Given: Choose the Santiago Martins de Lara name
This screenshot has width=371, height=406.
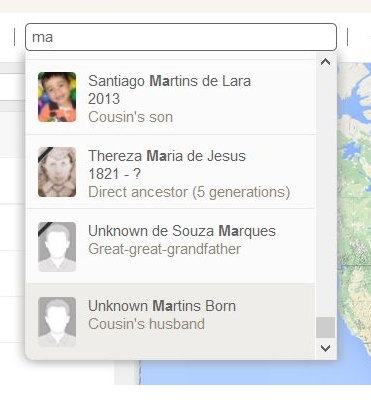Looking at the screenshot, I should point(169,81).
